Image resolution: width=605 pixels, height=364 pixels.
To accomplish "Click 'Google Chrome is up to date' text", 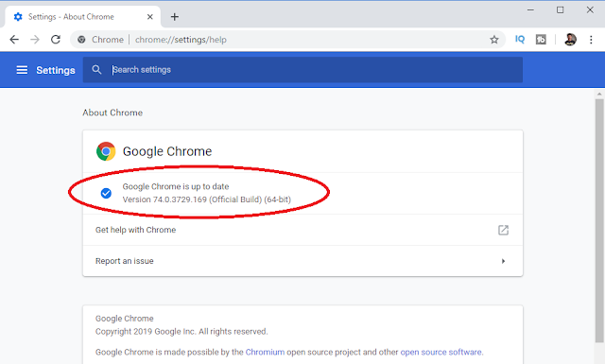I will point(176,186).
